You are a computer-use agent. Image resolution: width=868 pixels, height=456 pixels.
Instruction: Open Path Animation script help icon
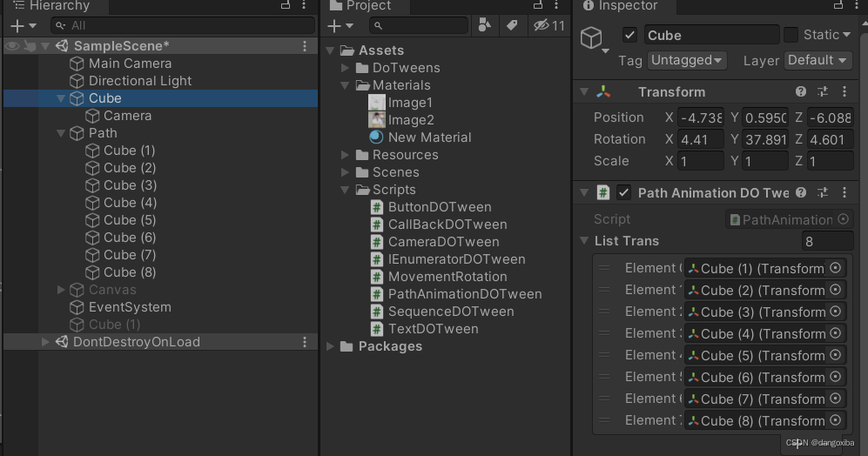[x=800, y=192]
